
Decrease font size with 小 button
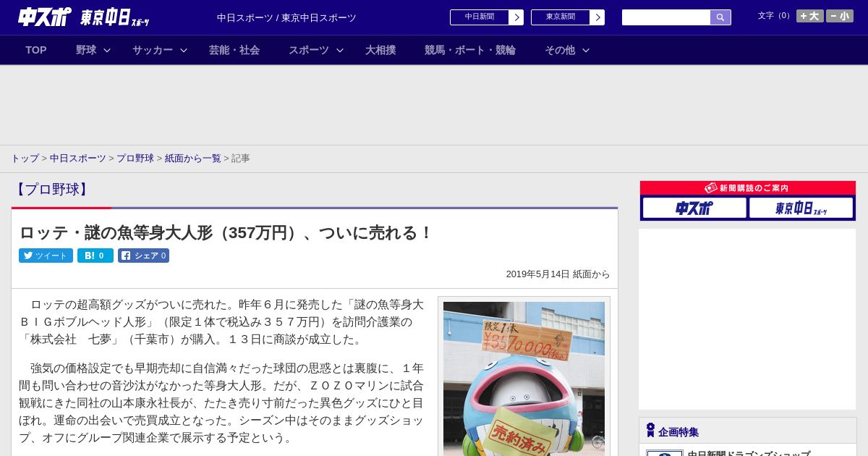tap(840, 16)
